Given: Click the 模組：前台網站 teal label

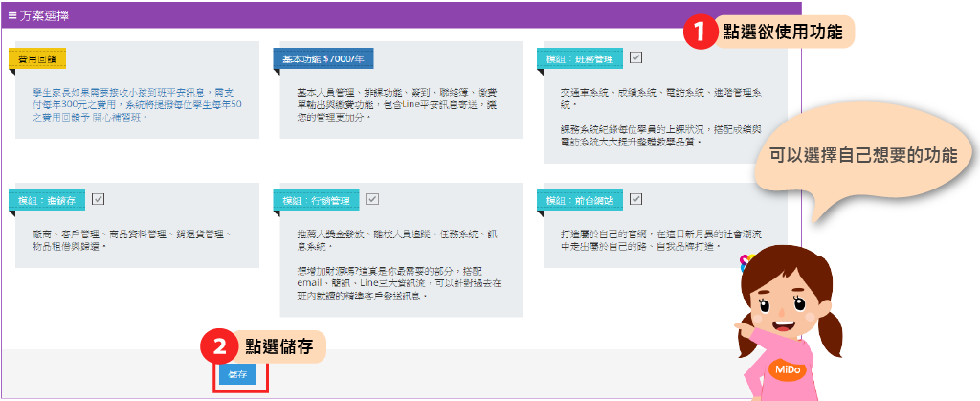Looking at the screenshot, I should [x=580, y=200].
